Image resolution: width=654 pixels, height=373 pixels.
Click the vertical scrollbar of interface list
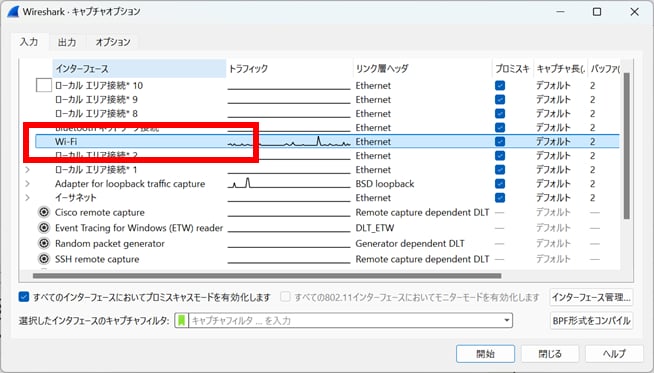(626, 146)
